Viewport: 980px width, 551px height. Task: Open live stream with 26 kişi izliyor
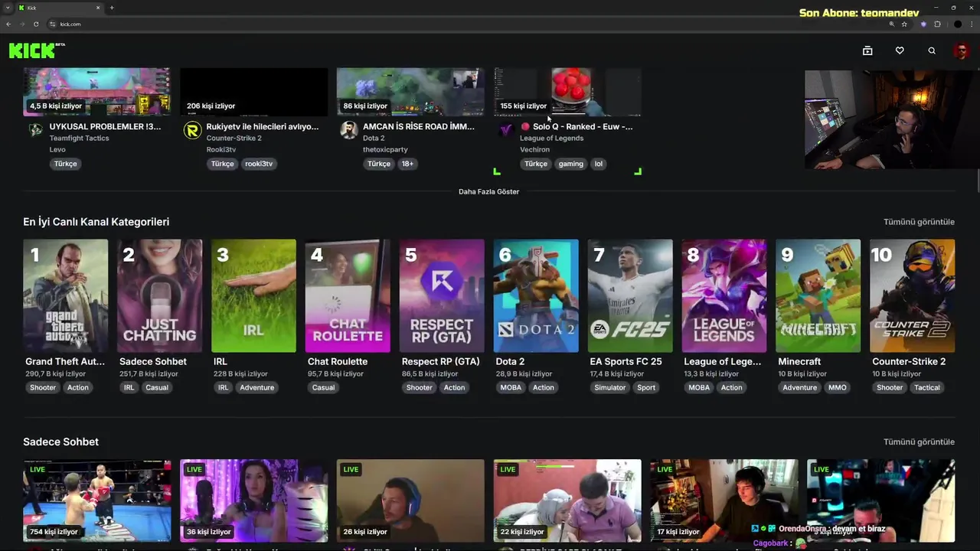(410, 500)
